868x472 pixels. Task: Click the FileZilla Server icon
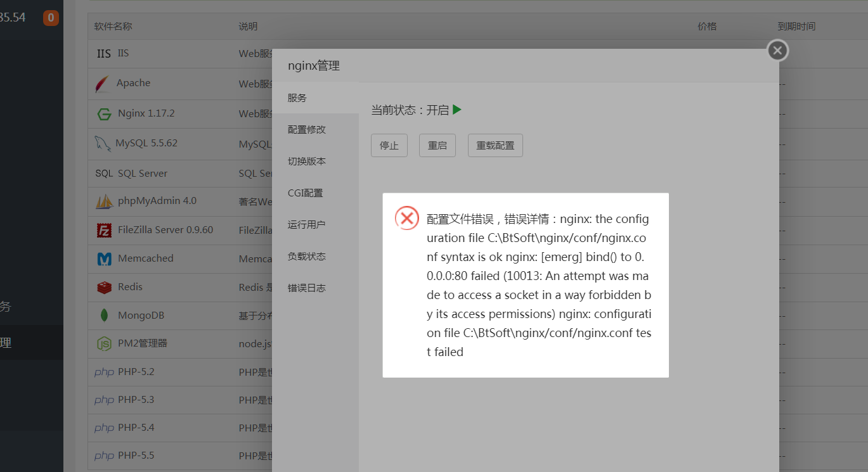click(104, 230)
